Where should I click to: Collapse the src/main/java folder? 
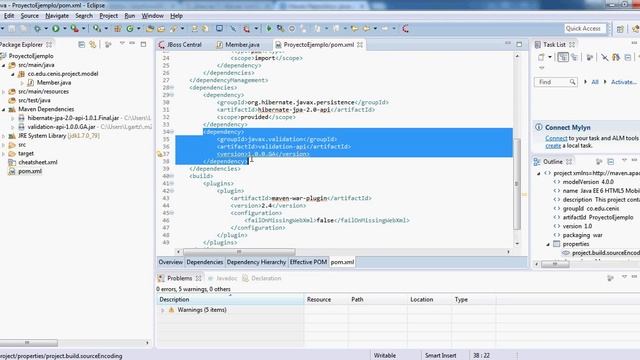coord(4,65)
